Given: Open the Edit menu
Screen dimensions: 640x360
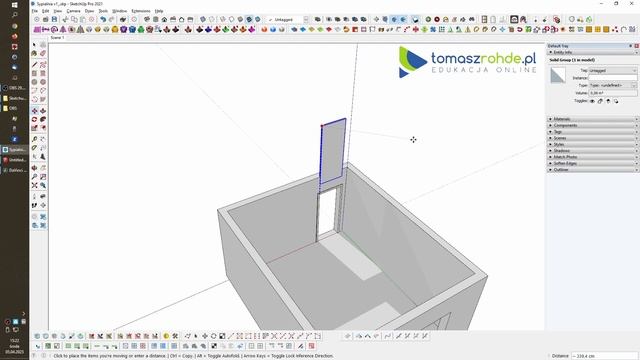Looking at the screenshot, I should click(x=45, y=11).
